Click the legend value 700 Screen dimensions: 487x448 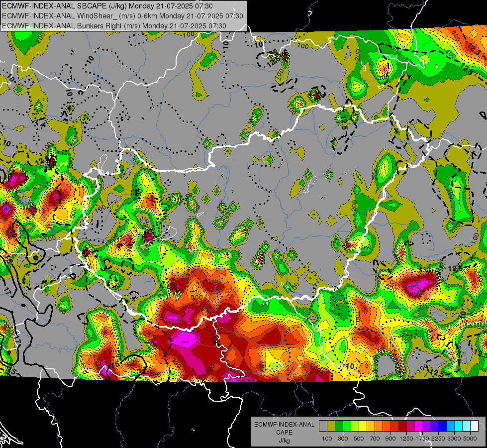click(x=375, y=439)
